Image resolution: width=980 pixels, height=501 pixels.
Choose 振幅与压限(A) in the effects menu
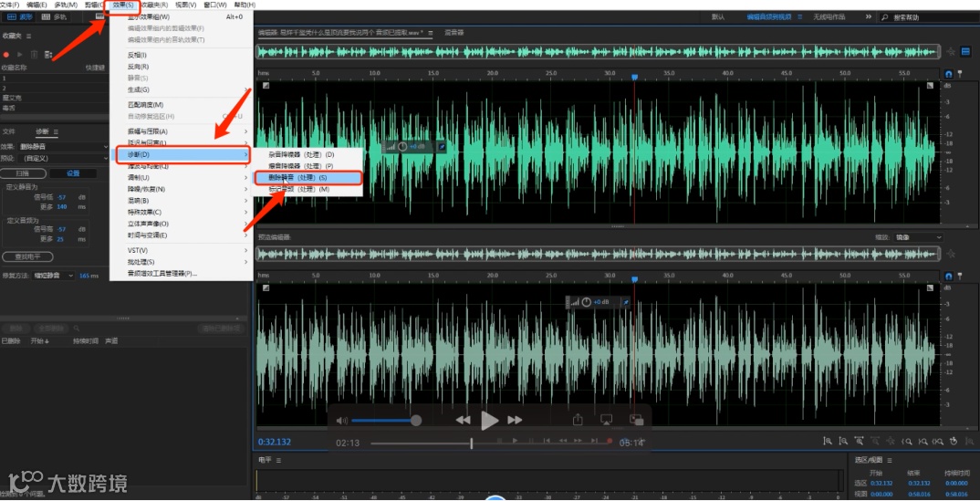pos(182,131)
